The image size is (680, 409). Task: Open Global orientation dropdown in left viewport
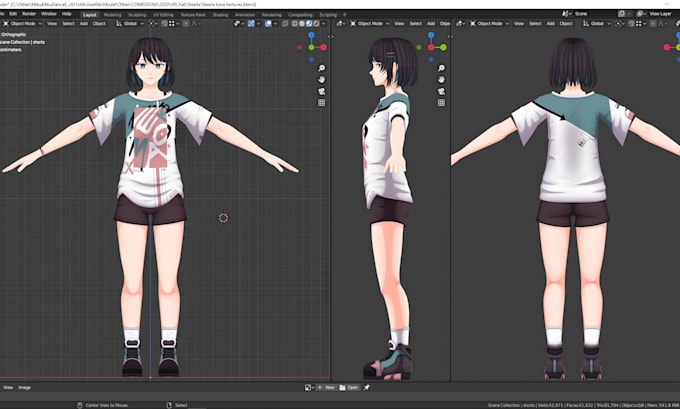tap(130, 23)
